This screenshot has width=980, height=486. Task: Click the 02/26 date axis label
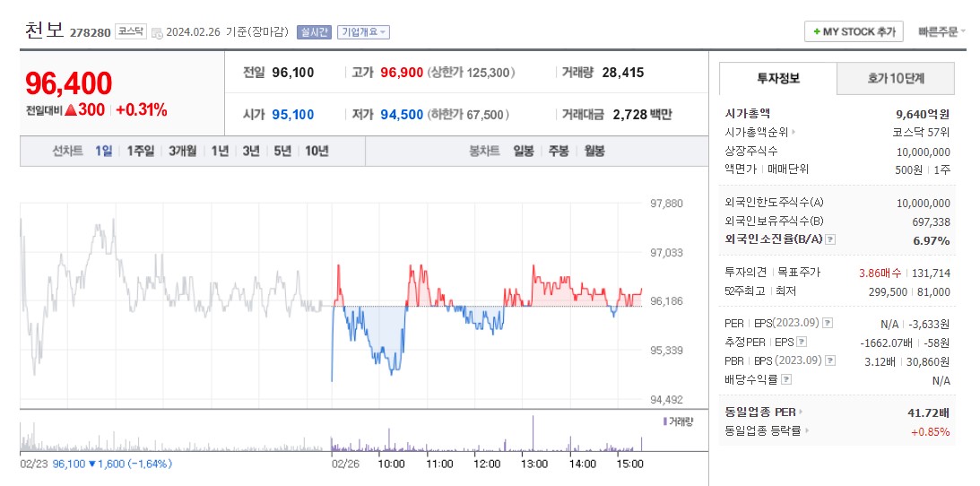pyautogui.click(x=343, y=464)
